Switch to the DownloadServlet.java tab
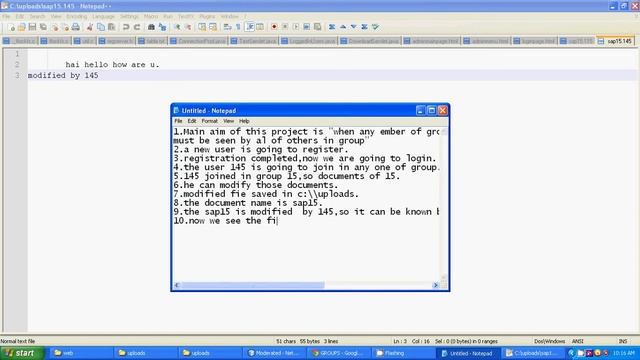This screenshot has height=360, width=640. [x=370, y=41]
